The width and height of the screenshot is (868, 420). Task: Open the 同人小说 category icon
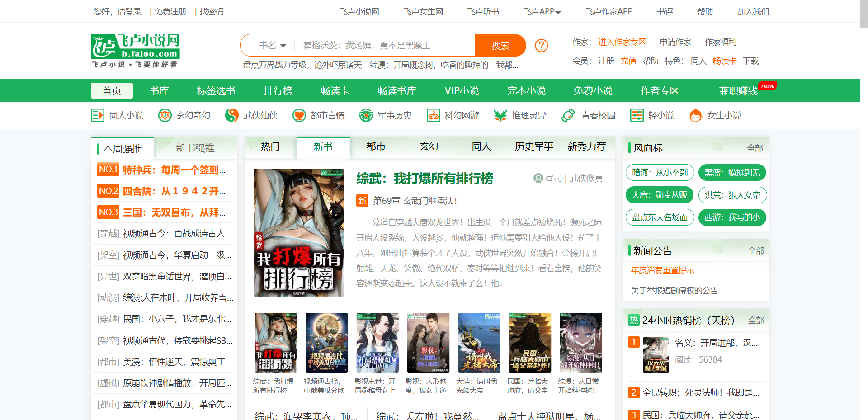pos(97,115)
